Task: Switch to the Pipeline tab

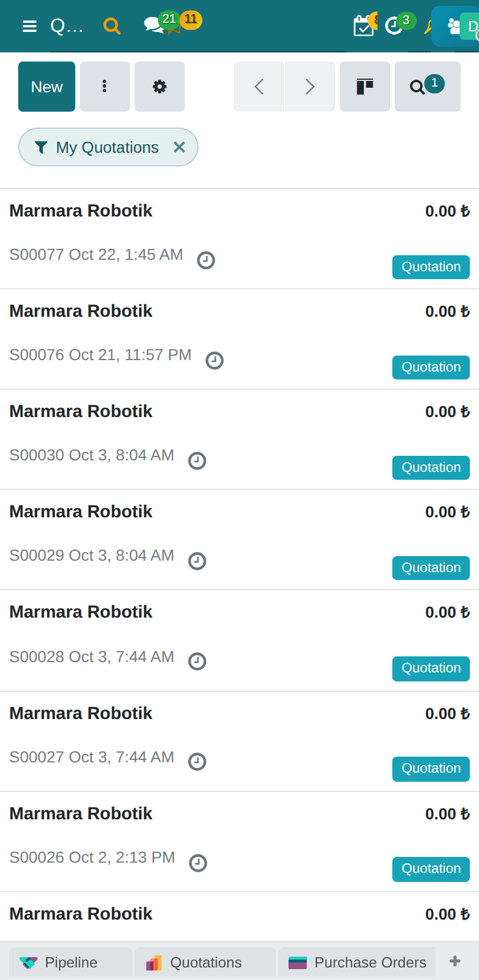Action: pyautogui.click(x=71, y=962)
